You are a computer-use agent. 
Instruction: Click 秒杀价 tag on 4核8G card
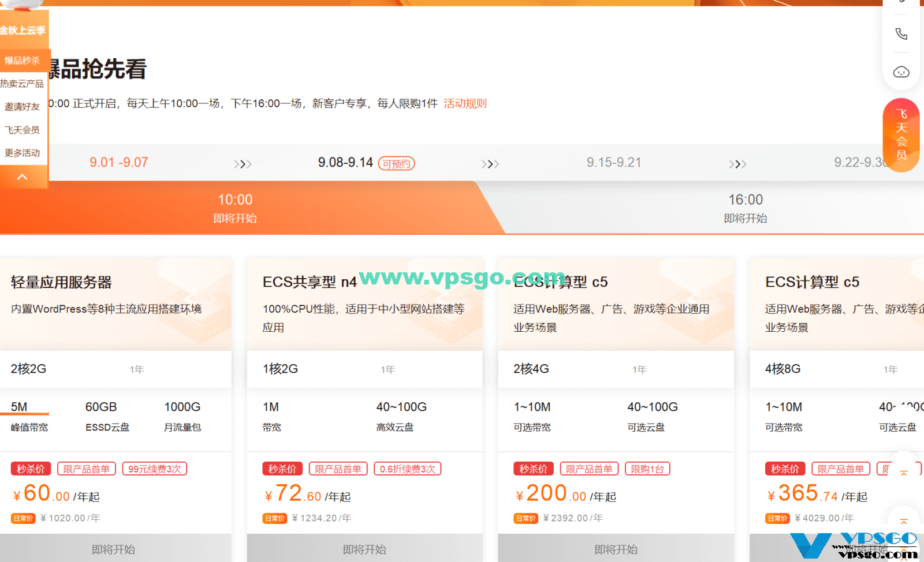(785, 469)
